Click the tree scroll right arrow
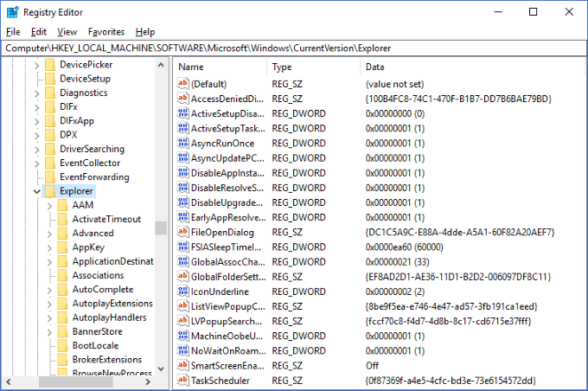 pyautogui.click(x=148, y=382)
